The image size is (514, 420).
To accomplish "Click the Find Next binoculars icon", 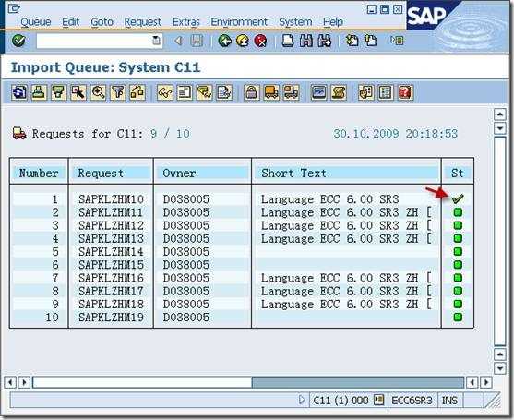I will pyautogui.click(x=325, y=41).
